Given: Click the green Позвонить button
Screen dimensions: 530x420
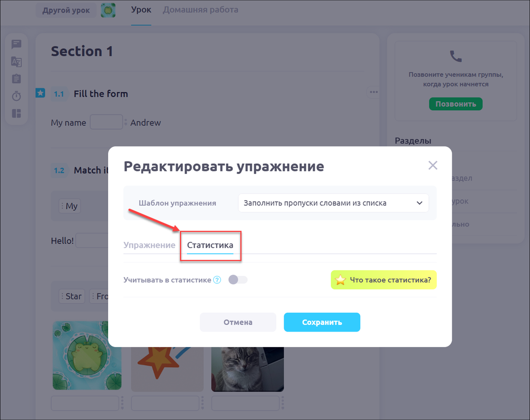Looking at the screenshot, I should pos(455,104).
